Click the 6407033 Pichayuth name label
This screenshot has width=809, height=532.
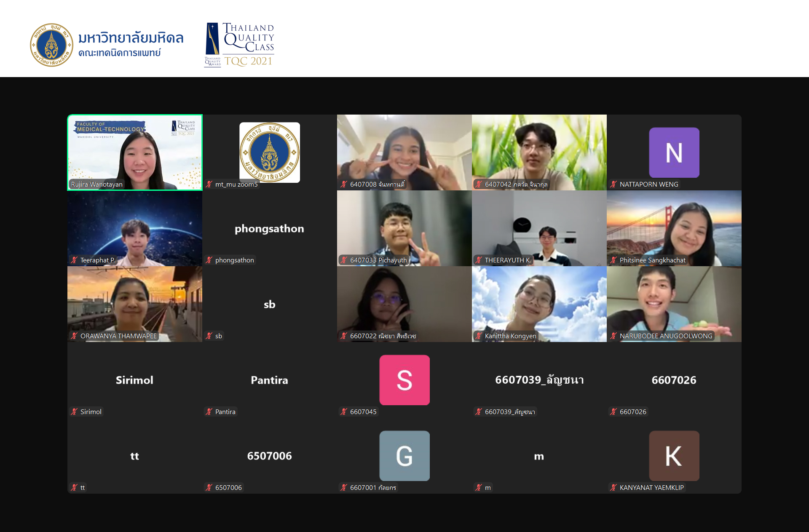pos(378,260)
